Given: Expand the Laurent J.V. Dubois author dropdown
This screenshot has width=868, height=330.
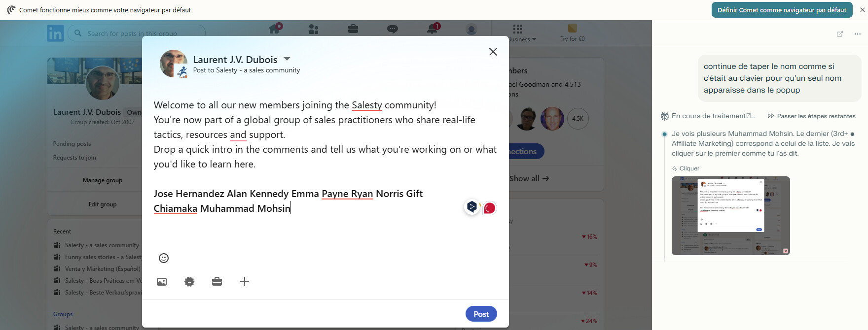Looking at the screenshot, I should coord(287,59).
